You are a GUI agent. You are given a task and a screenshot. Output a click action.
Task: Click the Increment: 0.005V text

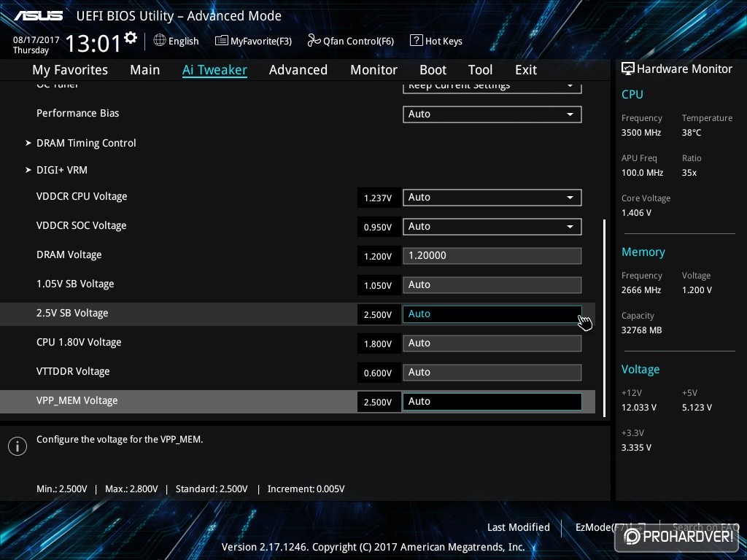[306, 489]
